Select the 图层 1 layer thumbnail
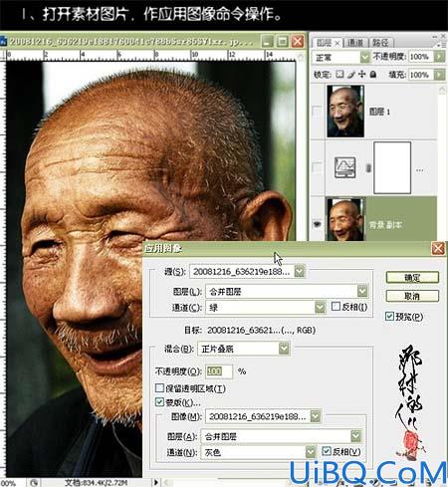 coord(345,112)
